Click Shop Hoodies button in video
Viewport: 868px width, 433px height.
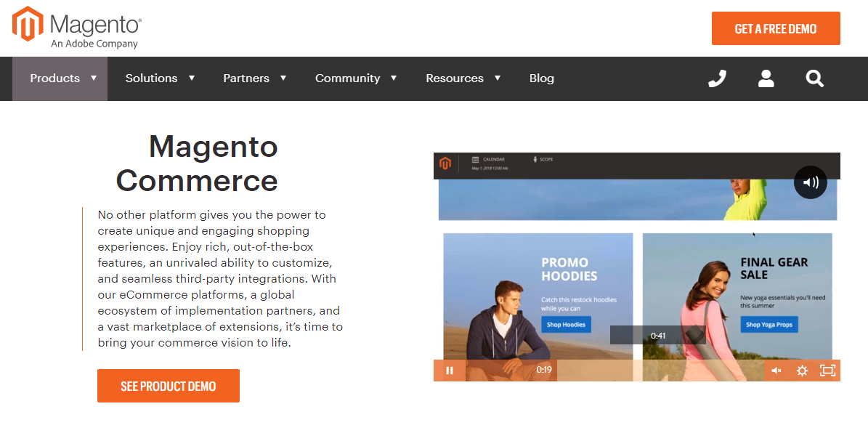click(x=566, y=325)
